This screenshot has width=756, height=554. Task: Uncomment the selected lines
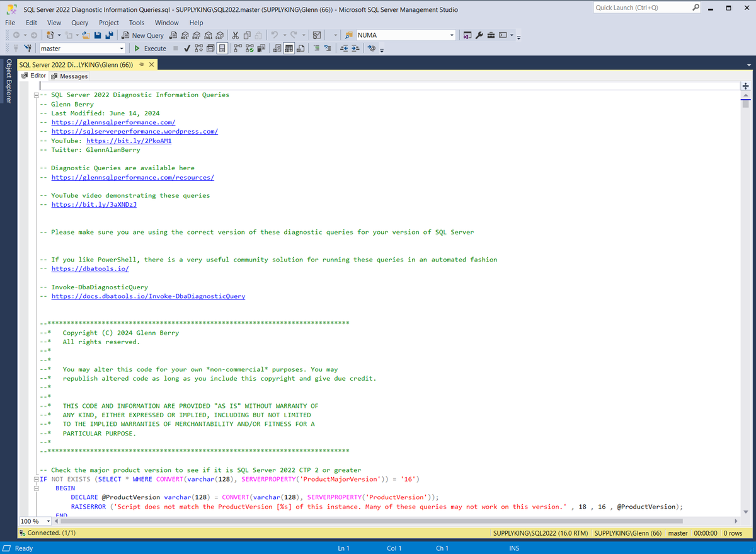[328, 49]
